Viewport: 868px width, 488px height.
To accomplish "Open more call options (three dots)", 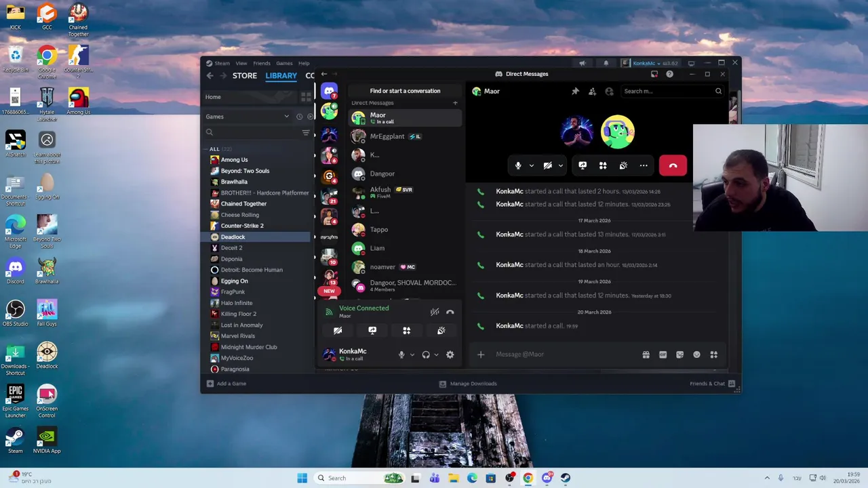I will pos(644,165).
